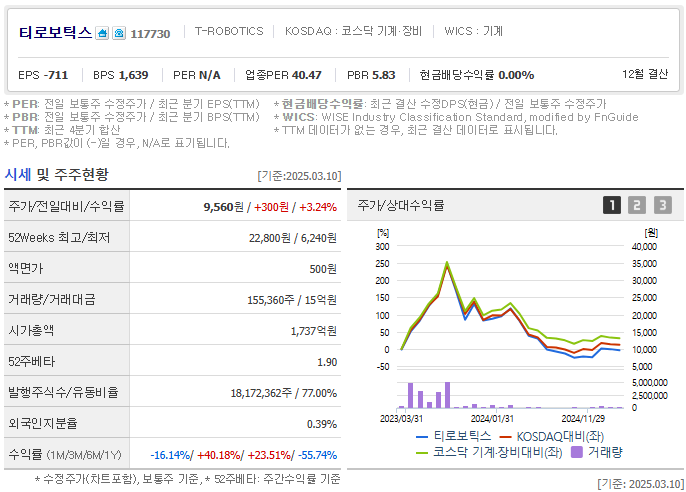The width and height of the screenshot is (686, 492).
Task: Click T-ROBOTICS English name
Action: click(229, 31)
